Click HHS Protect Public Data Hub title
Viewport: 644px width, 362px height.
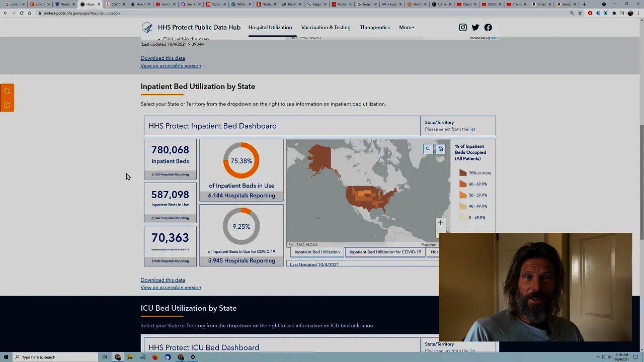pyautogui.click(x=199, y=27)
